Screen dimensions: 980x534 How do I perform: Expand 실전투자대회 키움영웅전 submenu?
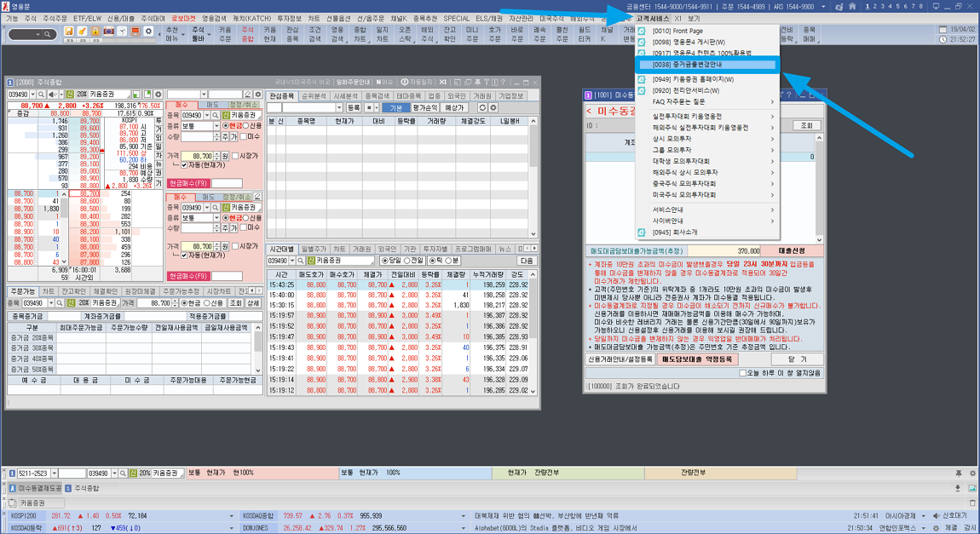click(x=772, y=116)
